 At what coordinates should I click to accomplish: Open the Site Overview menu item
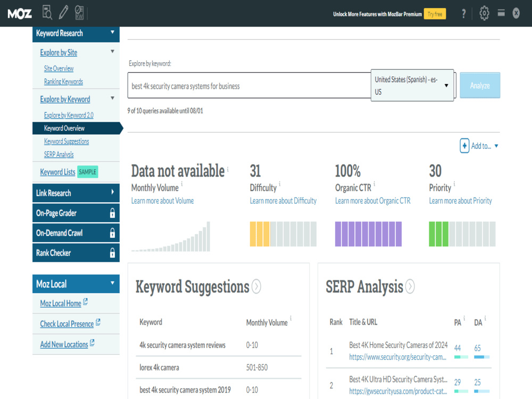pos(59,69)
